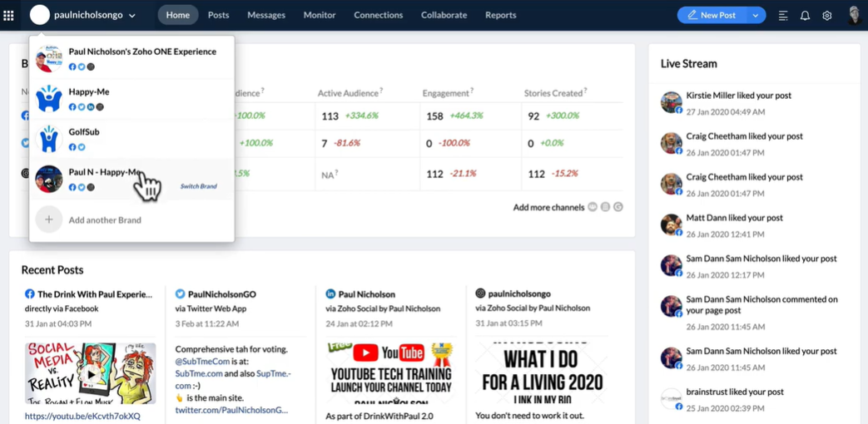Click the first Add more channels icon
This screenshot has height=424, width=868.
coord(593,207)
